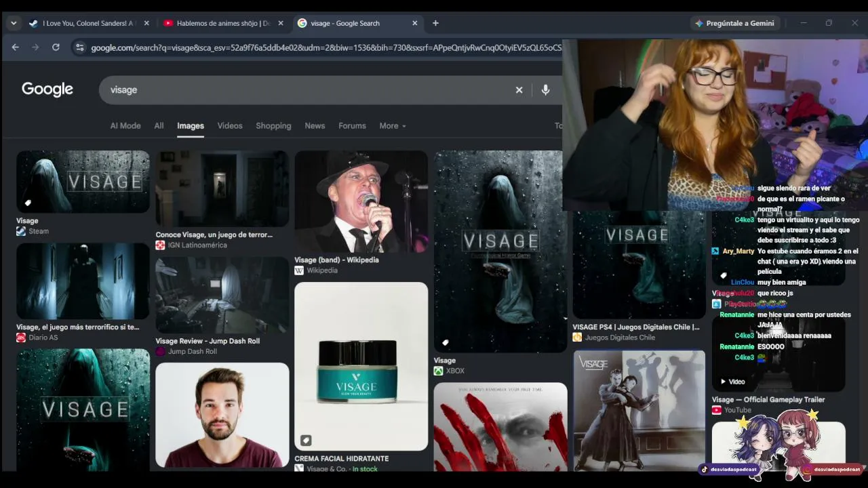Open the 'CREMA FACIAL HIDRATANTE' product link
Viewport: 868px width, 488px height.
pos(341,458)
